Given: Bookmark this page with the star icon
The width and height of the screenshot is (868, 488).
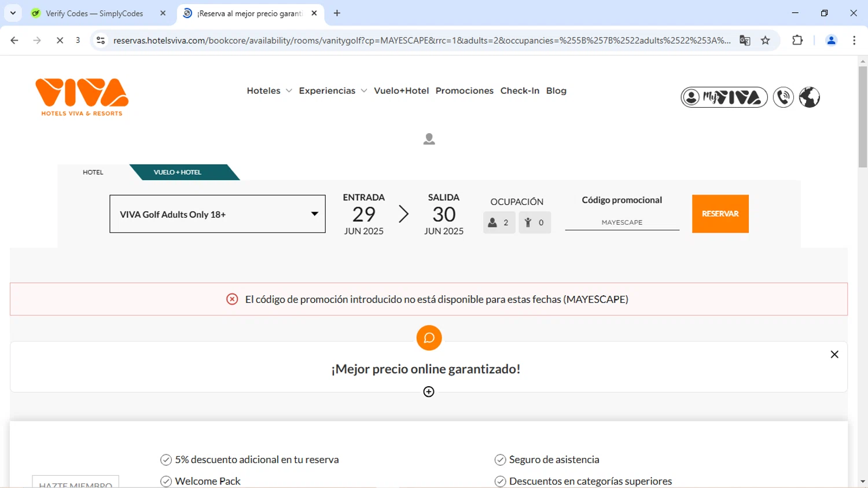Looking at the screenshot, I should (766, 41).
